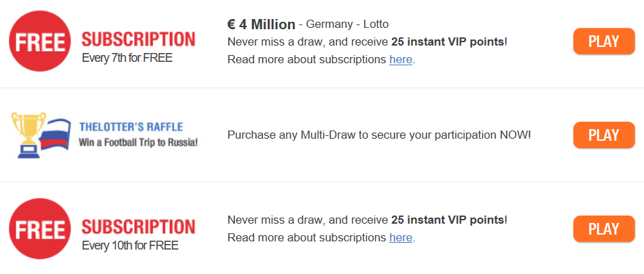This screenshot has height=274, width=644.
Task: Click the 25 instant VIP points text under Germany Lotto
Action: pos(448,42)
